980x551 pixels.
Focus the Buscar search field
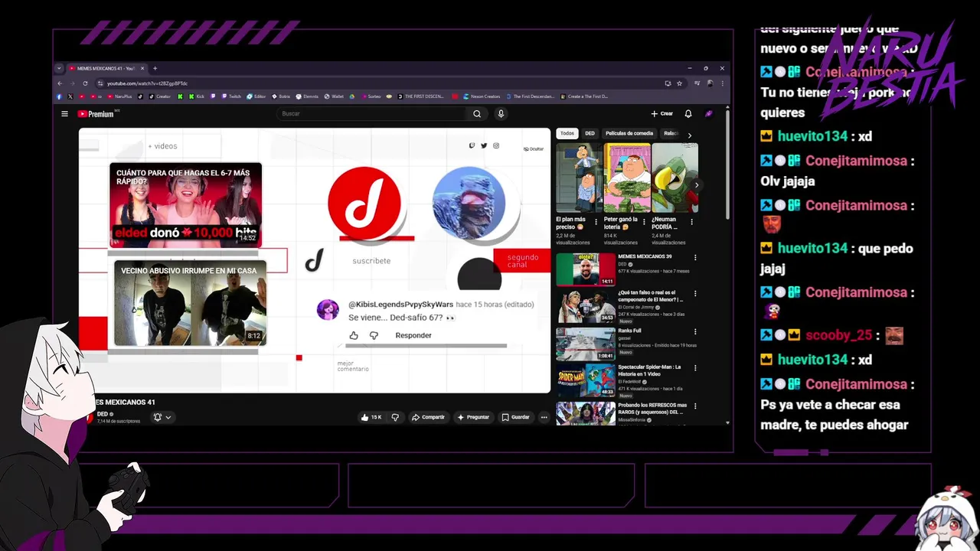[372, 114]
